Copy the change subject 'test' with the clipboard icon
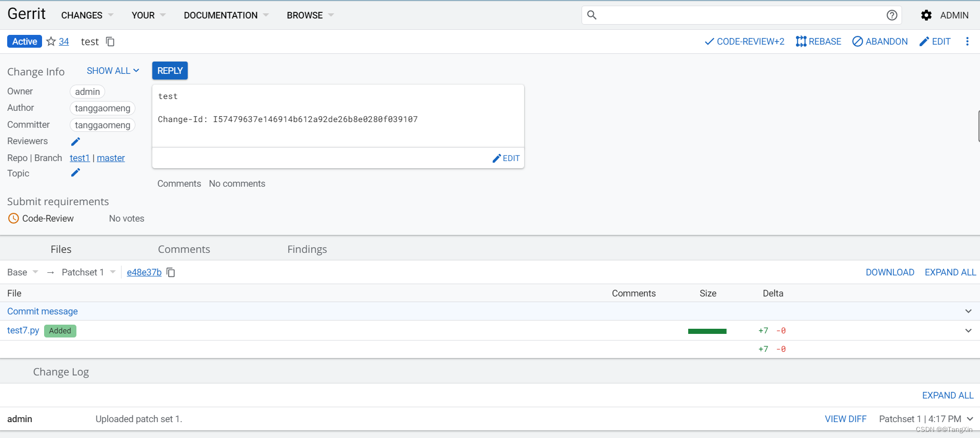The image size is (980, 438). (110, 42)
